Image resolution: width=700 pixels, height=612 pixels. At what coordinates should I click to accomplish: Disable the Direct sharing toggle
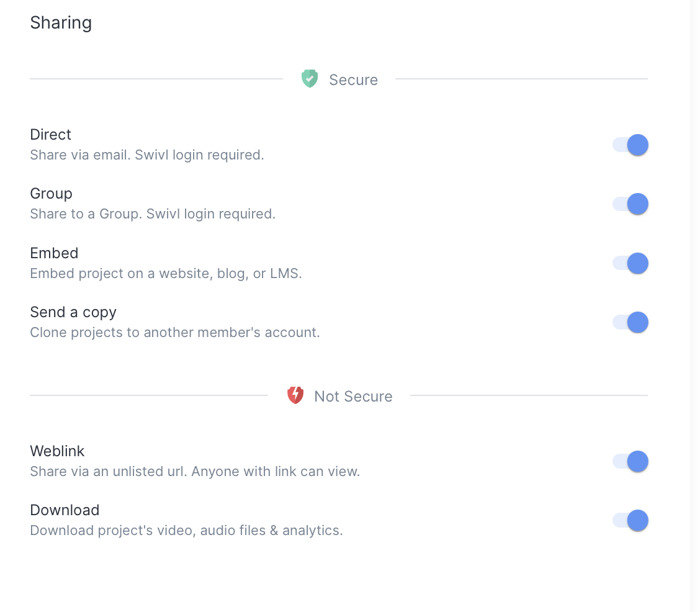pyautogui.click(x=630, y=145)
